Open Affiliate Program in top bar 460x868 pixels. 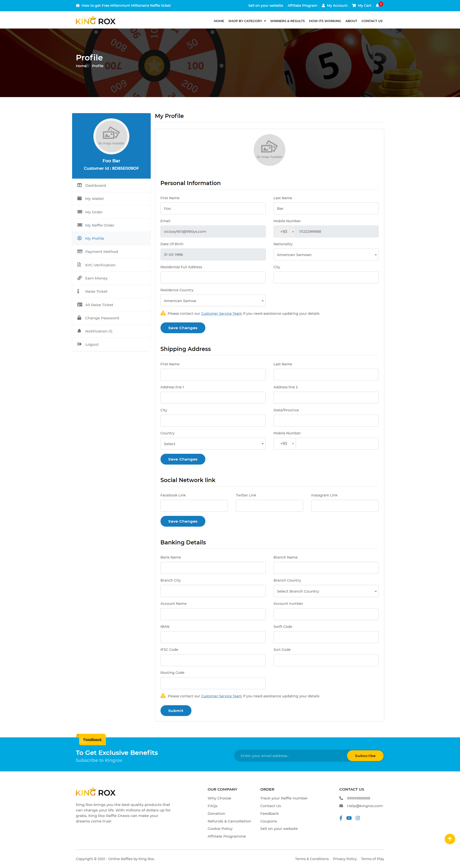click(302, 5)
